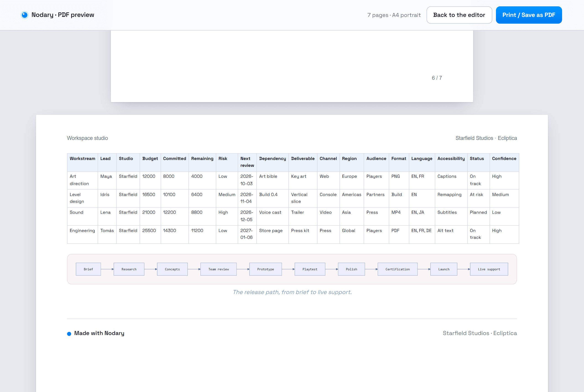Screen dimensions: 584x392
Task: Click the Team review diagram node
Action: 219,269
